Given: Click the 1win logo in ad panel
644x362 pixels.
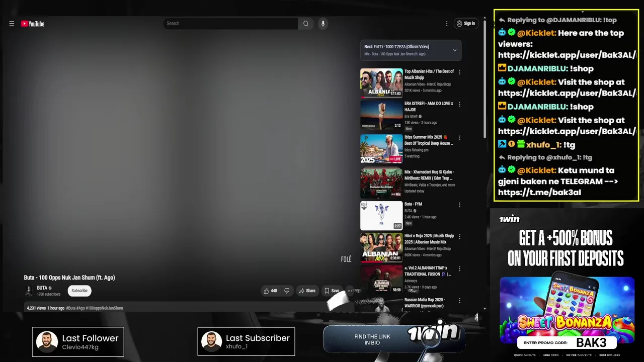Looking at the screenshot, I should pyautogui.click(x=509, y=219).
